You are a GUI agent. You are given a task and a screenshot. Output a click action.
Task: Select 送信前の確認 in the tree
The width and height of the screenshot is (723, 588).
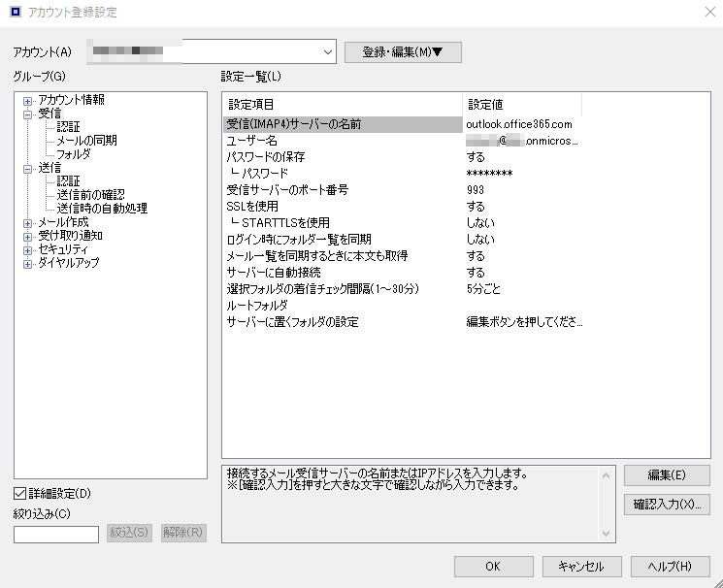(x=90, y=195)
